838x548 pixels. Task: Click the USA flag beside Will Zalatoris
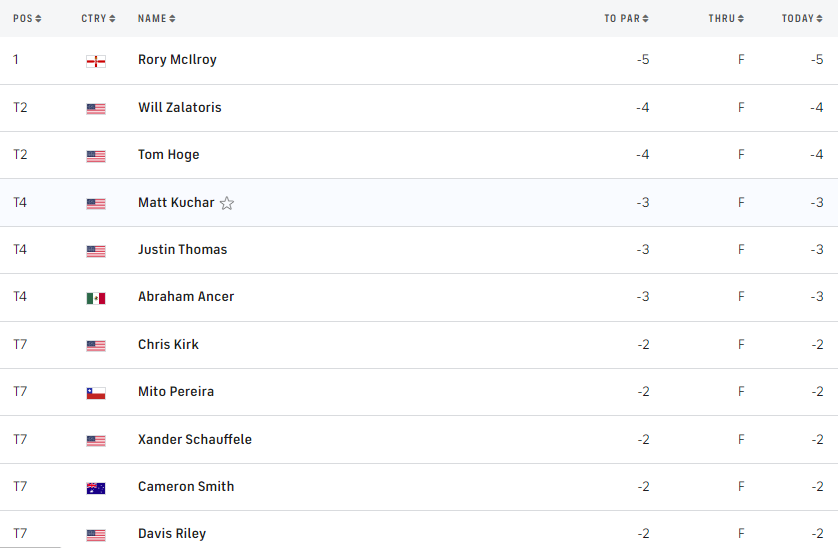pos(96,108)
